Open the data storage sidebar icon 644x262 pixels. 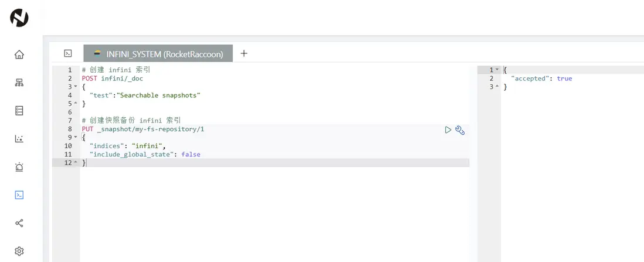[19, 111]
